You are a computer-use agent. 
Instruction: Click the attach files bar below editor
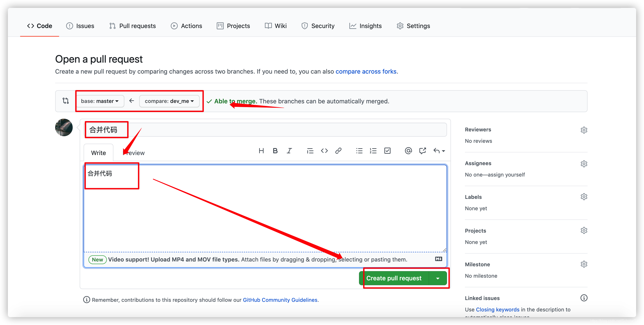[265, 260]
